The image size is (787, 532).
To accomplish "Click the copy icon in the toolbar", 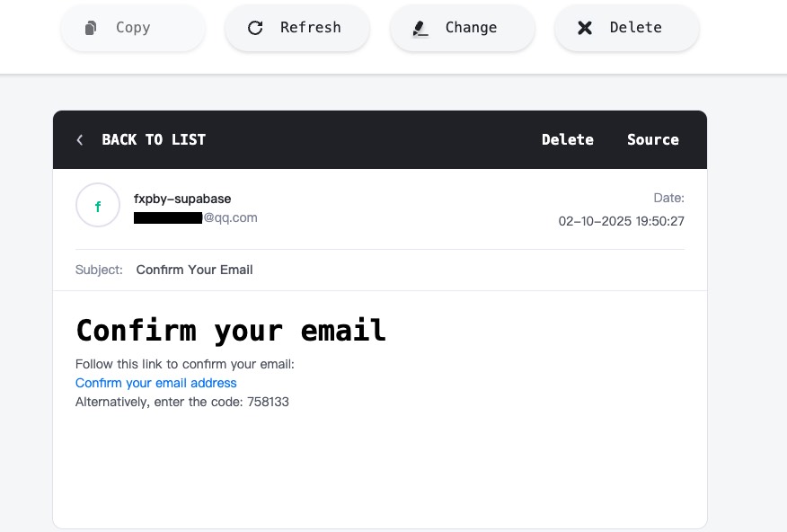I will coord(91,28).
